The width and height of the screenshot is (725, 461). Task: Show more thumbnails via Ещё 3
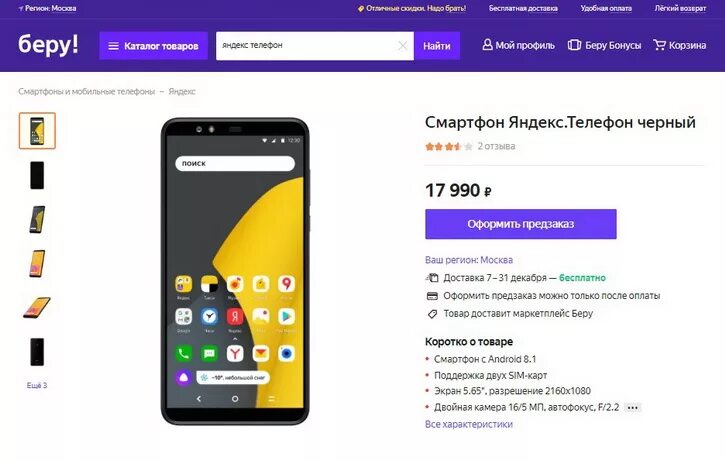pos(37,385)
